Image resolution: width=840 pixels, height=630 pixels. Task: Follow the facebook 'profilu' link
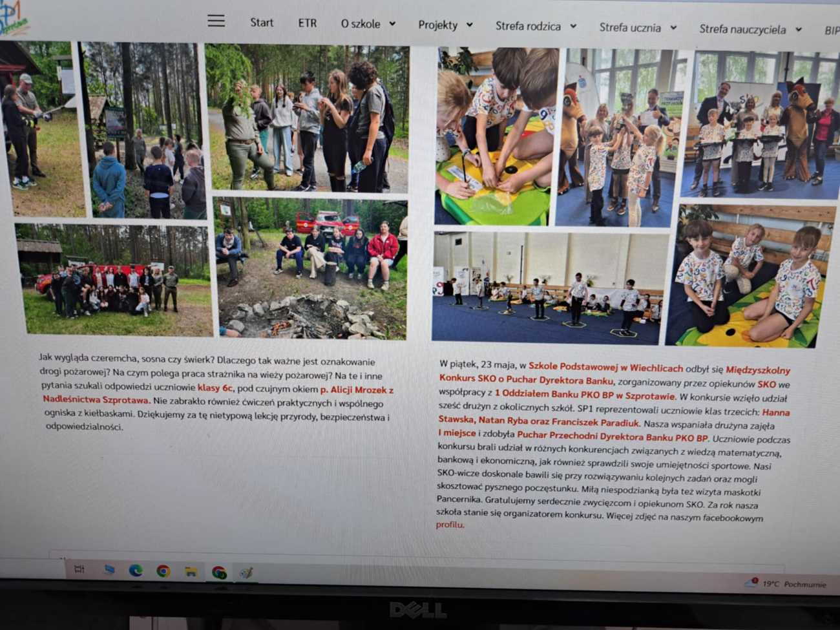tap(450, 525)
